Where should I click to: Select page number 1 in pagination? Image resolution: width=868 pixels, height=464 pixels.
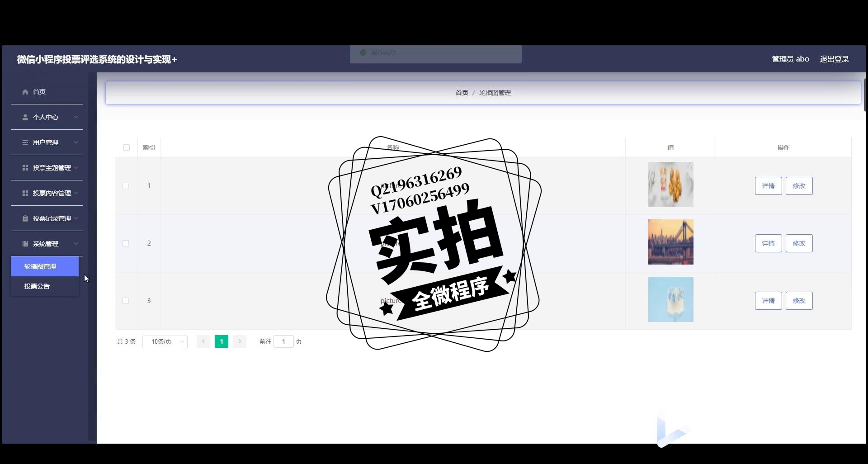coord(222,341)
